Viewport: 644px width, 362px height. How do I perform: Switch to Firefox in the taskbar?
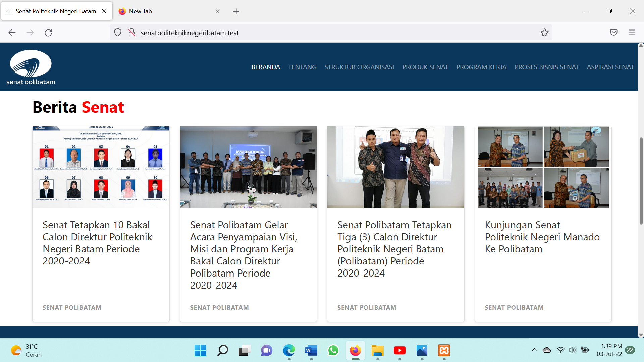tap(355, 351)
